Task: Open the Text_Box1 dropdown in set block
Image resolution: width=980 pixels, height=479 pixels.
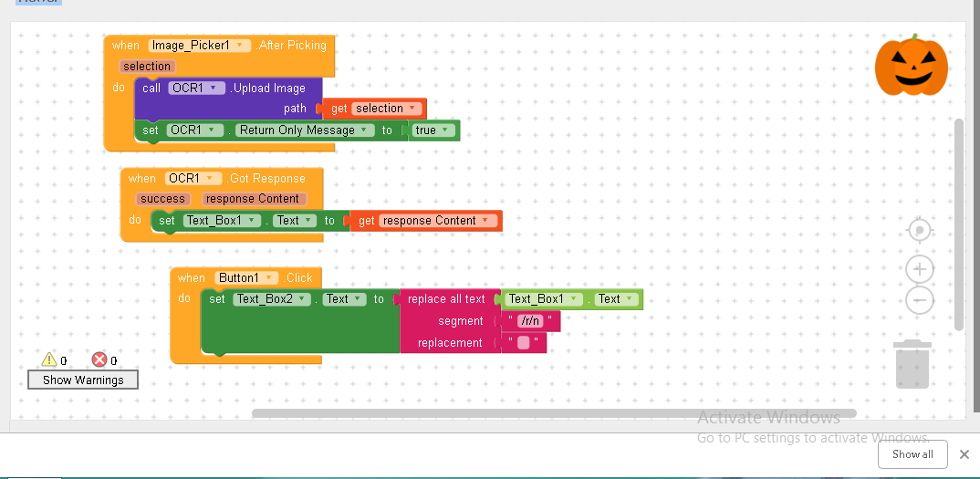Action: [222, 220]
